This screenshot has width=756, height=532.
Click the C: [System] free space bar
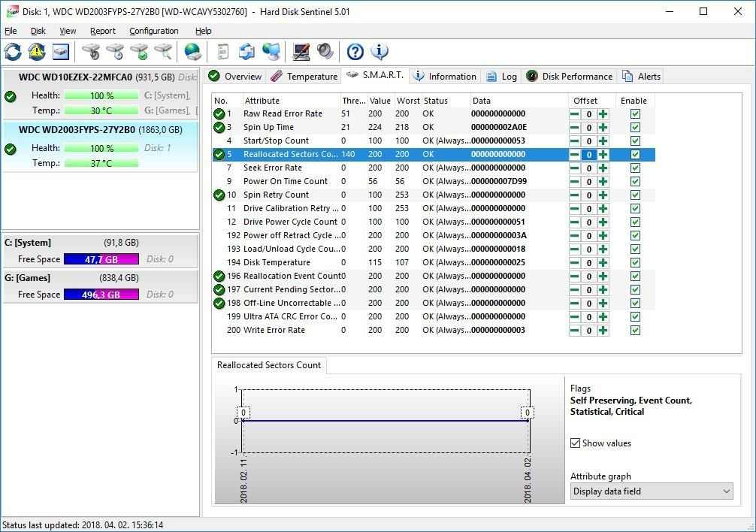pos(101,259)
